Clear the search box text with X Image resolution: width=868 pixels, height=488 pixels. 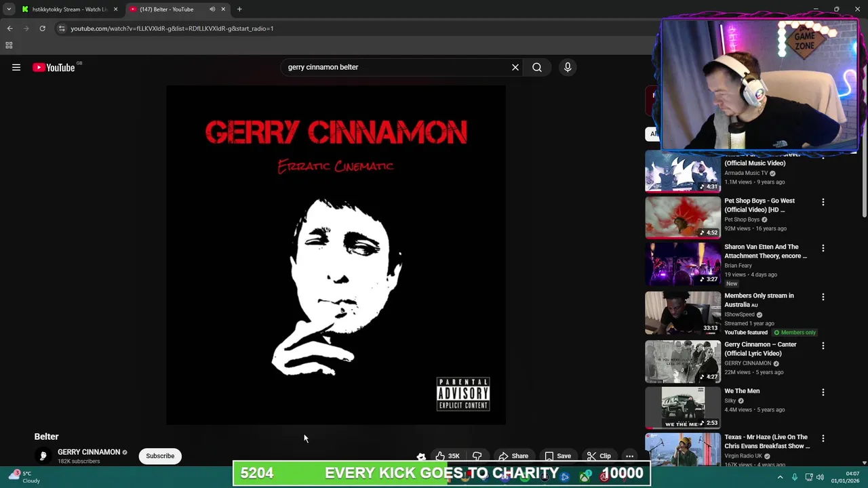point(515,67)
